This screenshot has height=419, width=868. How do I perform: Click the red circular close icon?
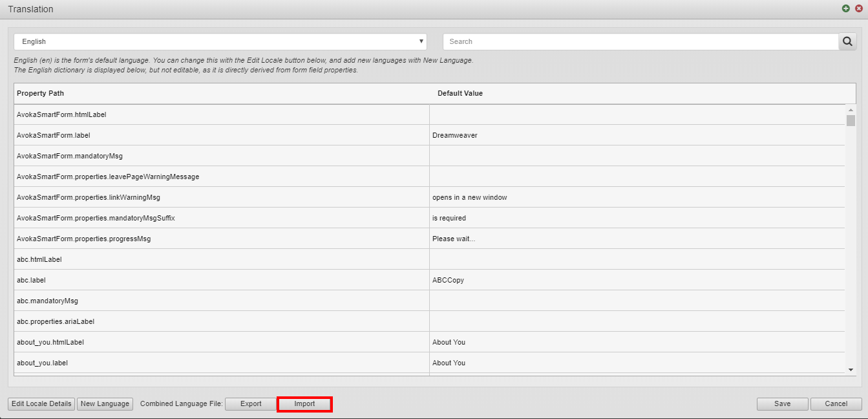point(858,8)
